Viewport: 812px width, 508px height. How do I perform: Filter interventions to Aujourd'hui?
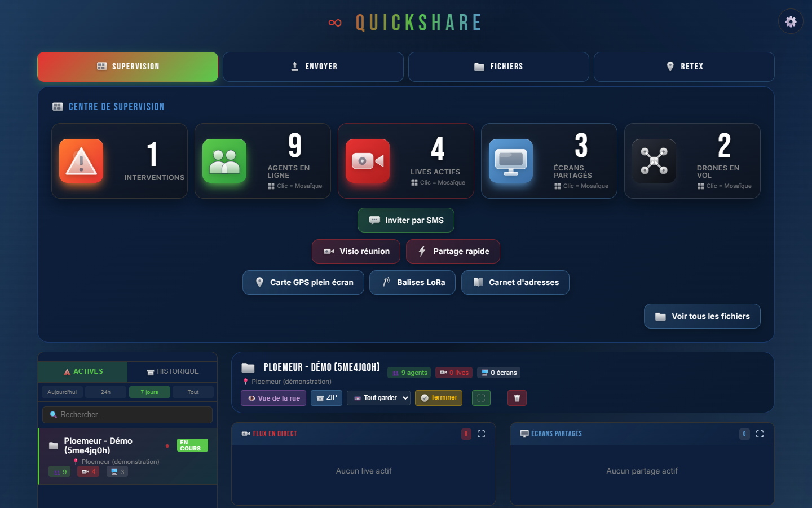[62, 392]
